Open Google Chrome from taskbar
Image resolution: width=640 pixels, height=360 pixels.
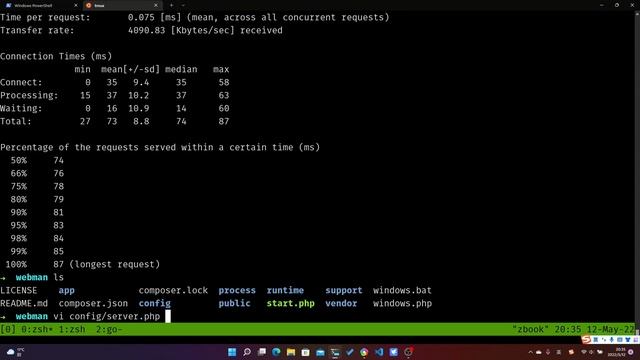click(364, 352)
